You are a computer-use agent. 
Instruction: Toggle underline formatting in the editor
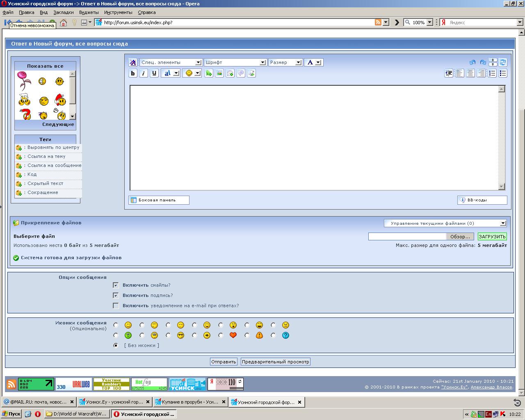click(154, 73)
